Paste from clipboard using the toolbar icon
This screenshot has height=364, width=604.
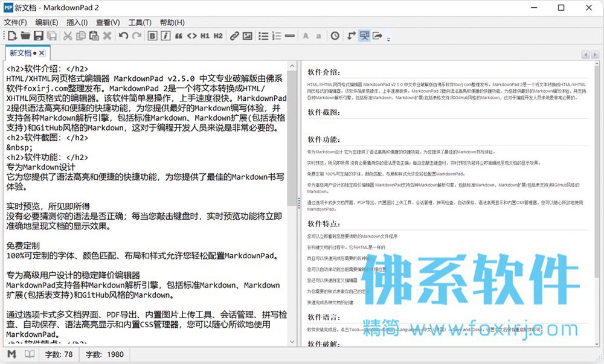point(94,36)
